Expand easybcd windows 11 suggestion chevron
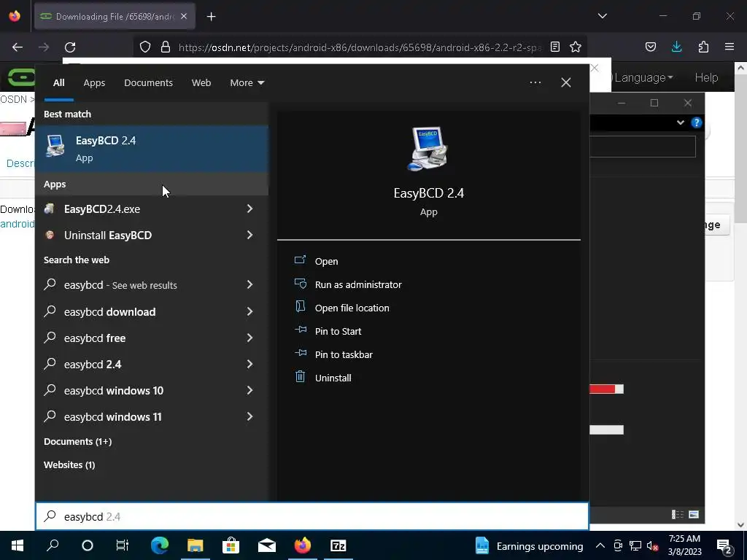This screenshot has width=747, height=560. (x=249, y=416)
